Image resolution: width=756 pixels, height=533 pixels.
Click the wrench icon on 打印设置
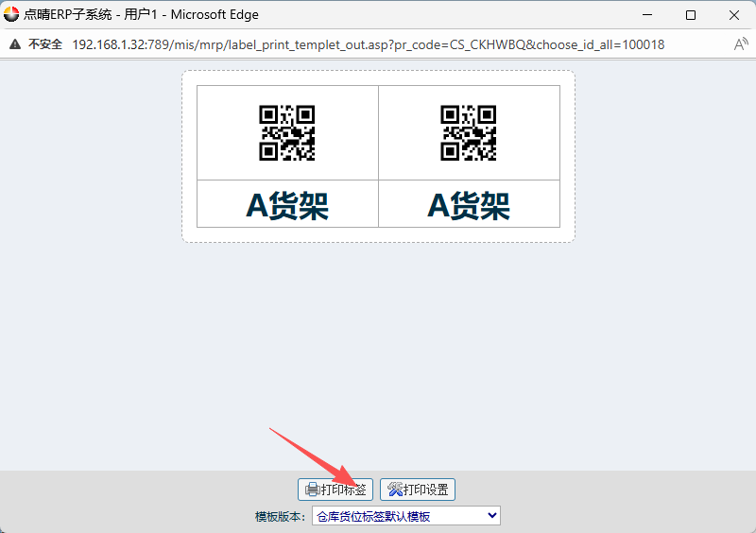tap(394, 490)
